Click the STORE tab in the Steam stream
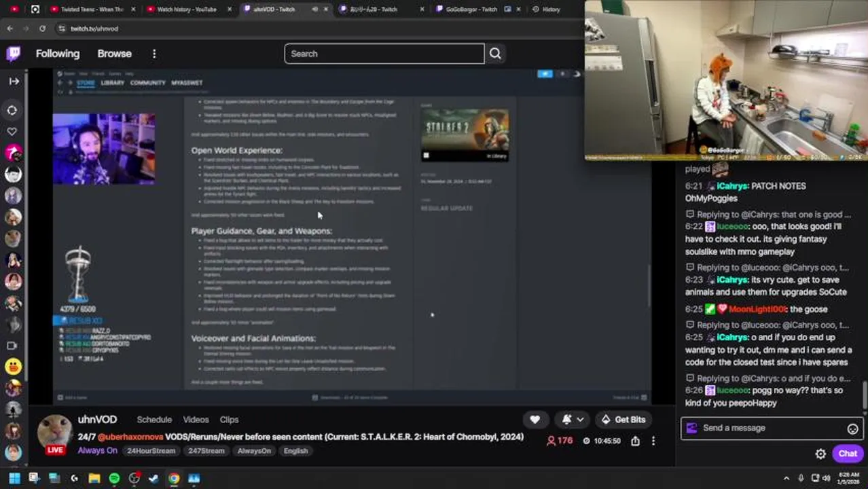The image size is (868, 489). coord(86,83)
